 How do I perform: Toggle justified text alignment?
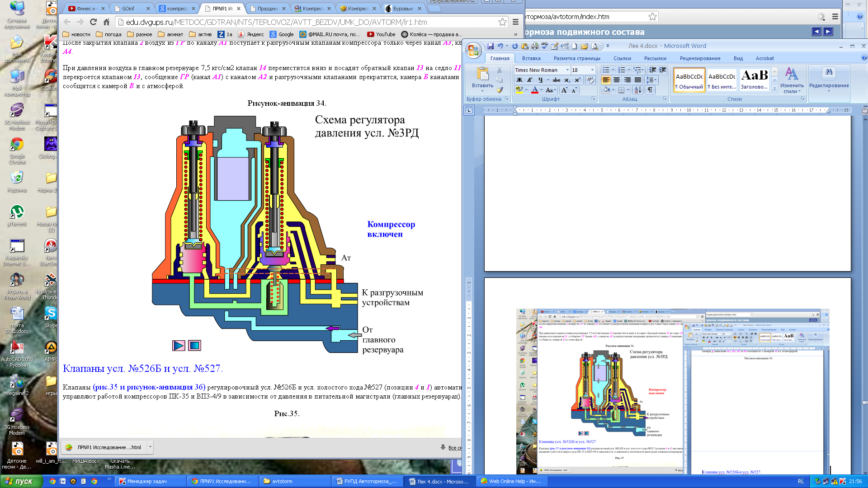tap(637, 80)
